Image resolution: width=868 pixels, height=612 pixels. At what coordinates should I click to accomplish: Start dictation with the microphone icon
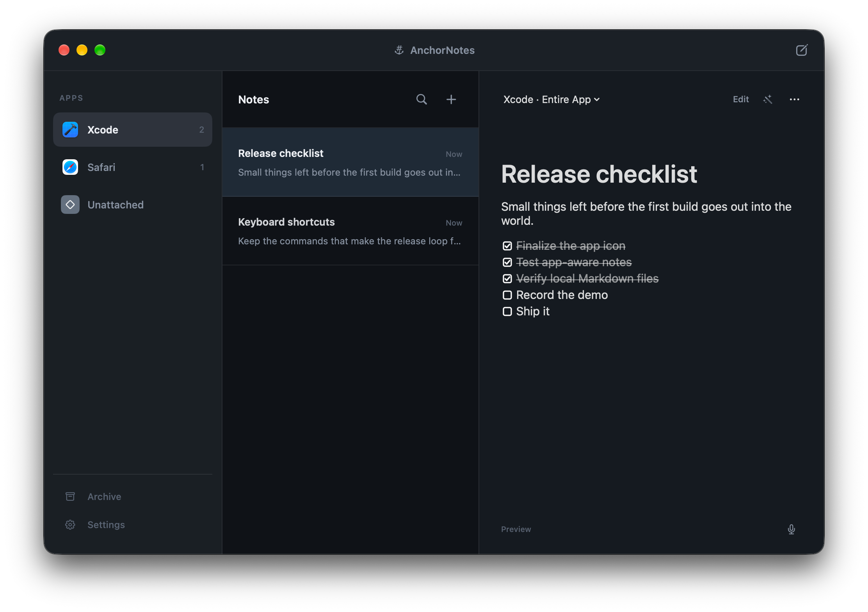pos(791,529)
